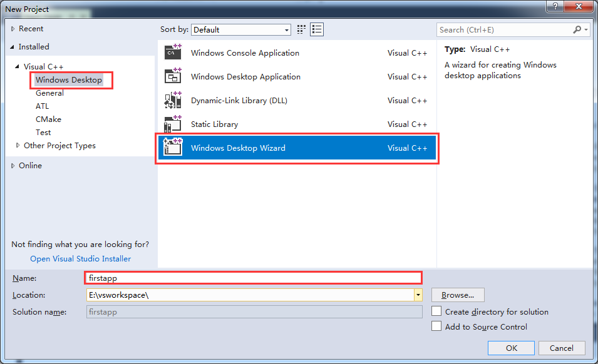The image size is (598, 364).
Task: Check Create directory for solution
Action: (436, 311)
